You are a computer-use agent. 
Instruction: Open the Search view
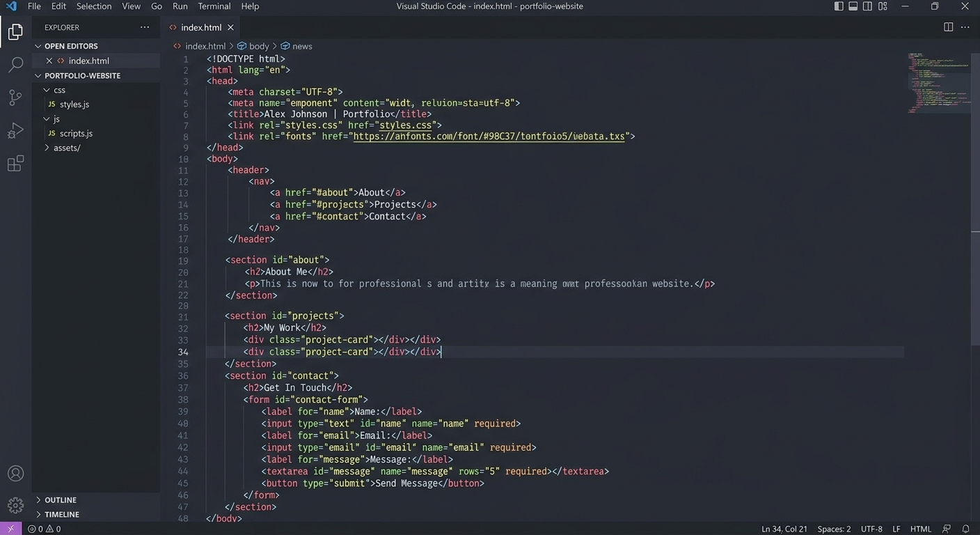click(15, 63)
